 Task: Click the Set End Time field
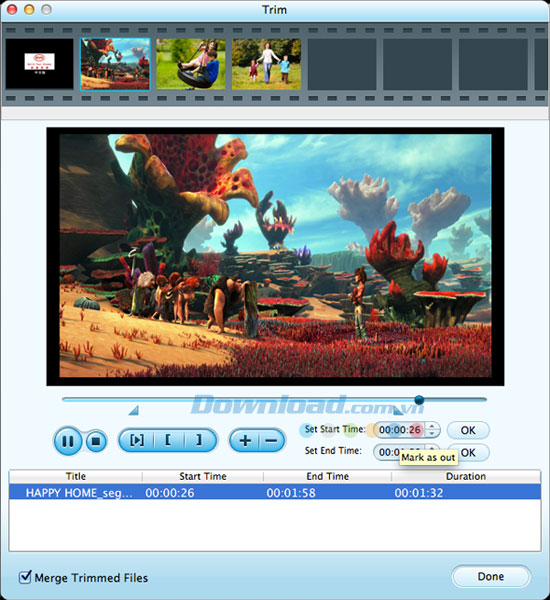pos(400,452)
